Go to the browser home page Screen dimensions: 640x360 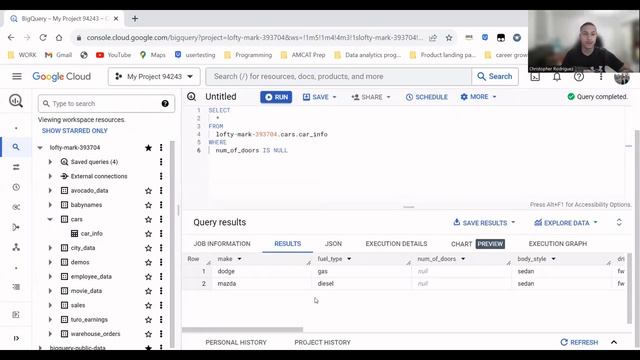click(59, 38)
